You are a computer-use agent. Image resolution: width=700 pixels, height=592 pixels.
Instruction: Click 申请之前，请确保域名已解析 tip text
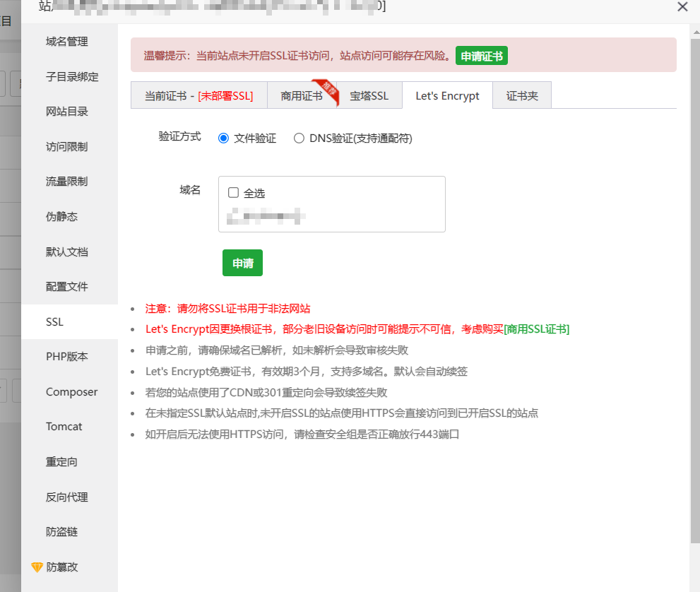point(277,350)
